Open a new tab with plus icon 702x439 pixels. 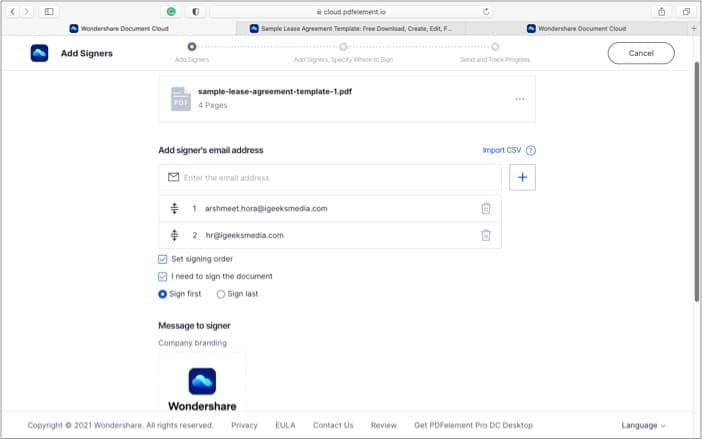point(693,28)
